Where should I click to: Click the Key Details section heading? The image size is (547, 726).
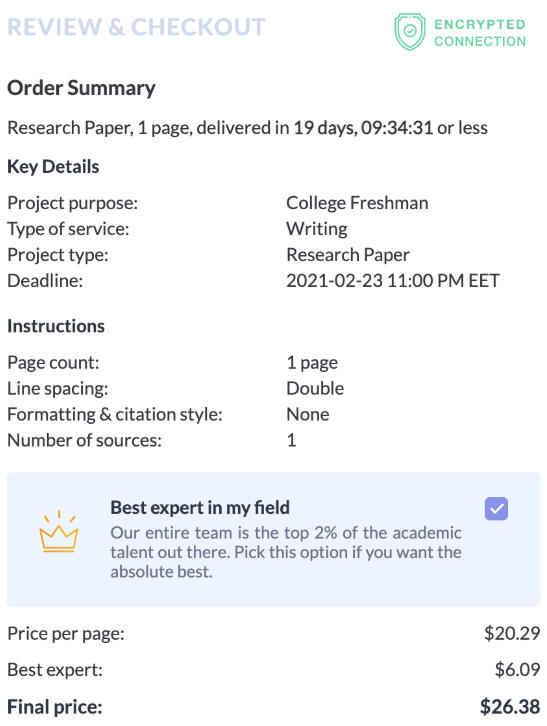[53, 167]
